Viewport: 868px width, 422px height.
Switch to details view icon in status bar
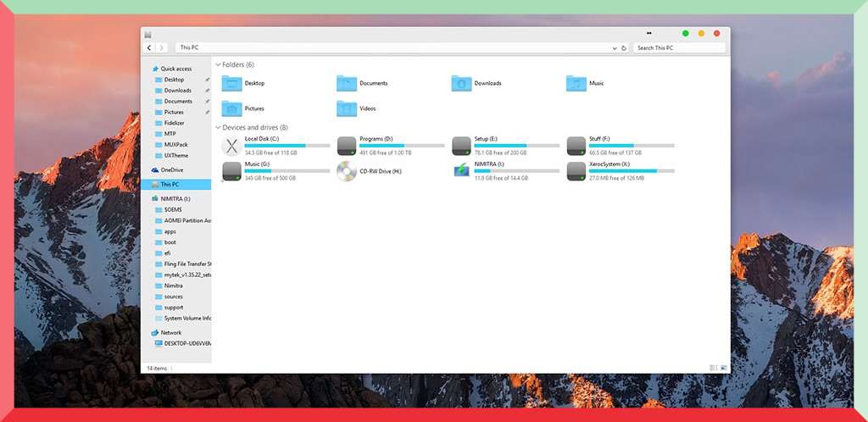point(714,368)
